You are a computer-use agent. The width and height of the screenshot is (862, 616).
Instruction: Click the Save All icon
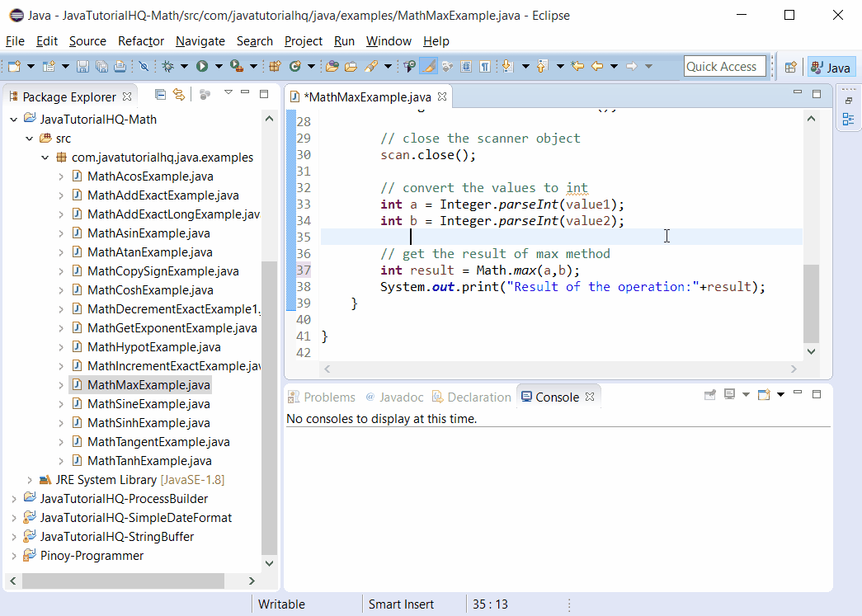click(x=101, y=66)
